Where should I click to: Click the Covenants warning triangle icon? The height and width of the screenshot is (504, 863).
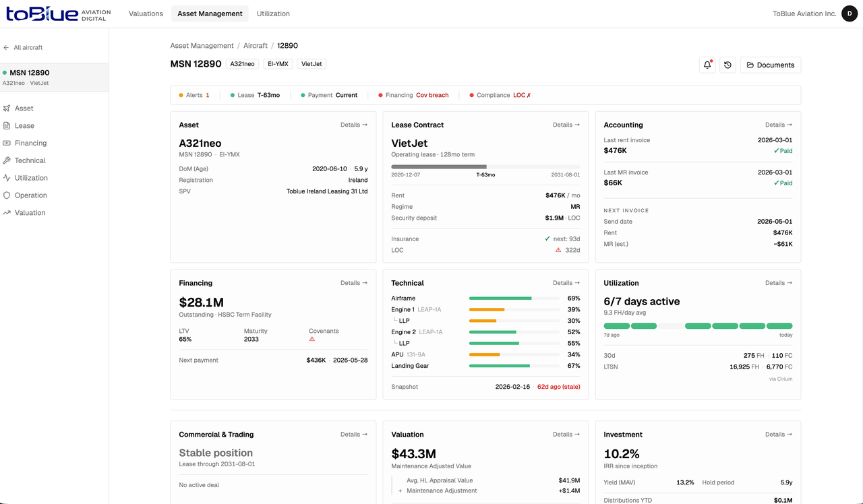point(312,340)
